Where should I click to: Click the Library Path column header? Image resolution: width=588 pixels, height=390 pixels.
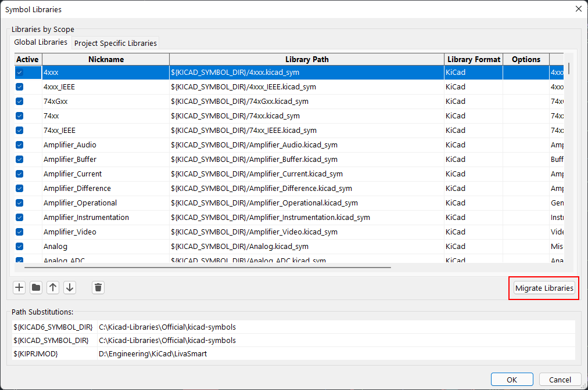tap(307, 59)
